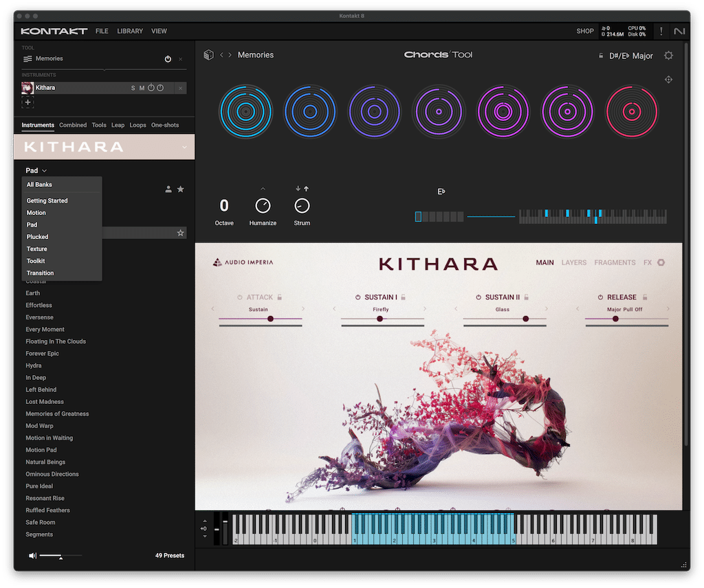Switch to the Combined tab

(x=73, y=125)
